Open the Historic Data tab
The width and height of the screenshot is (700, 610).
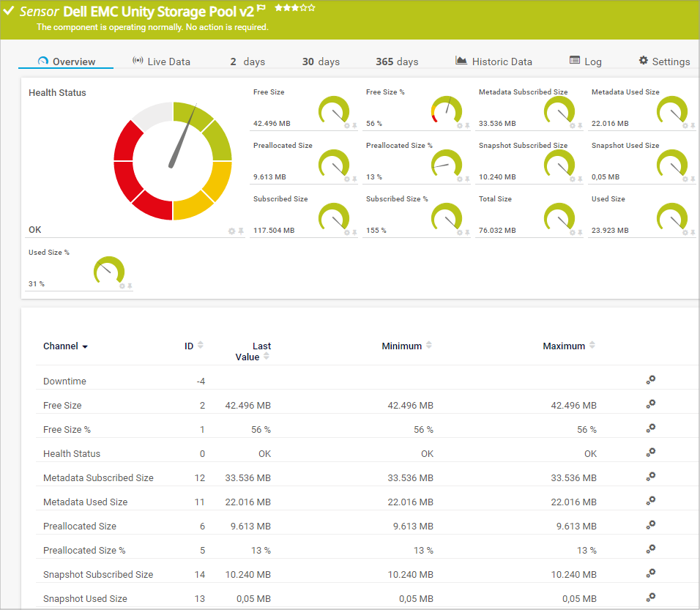[494, 62]
